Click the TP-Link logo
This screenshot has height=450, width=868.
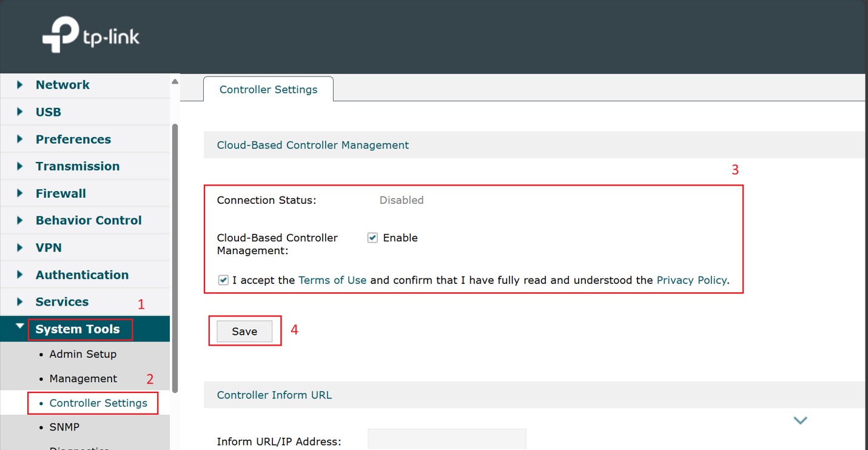click(x=91, y=35)
